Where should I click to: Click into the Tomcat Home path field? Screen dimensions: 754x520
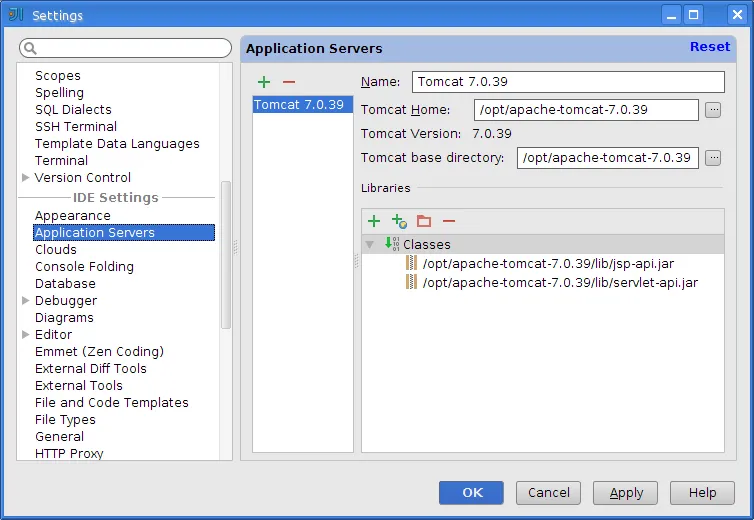click(586, 110)
